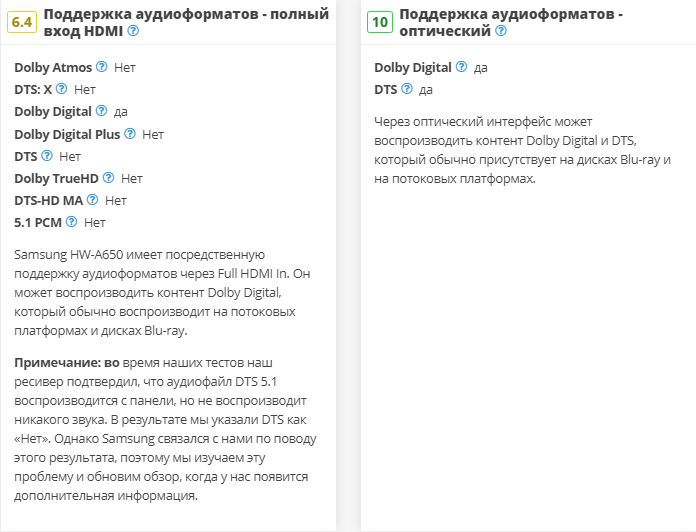Open help icon beside optical DTS
This screenshot has width=696, height=532.
407,89
